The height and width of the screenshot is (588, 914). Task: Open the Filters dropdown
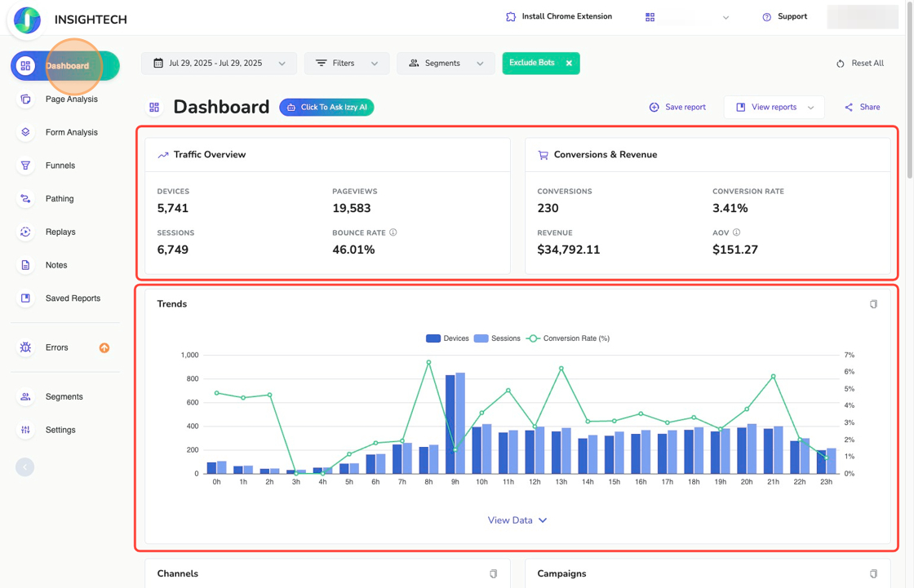click(347, 63)
